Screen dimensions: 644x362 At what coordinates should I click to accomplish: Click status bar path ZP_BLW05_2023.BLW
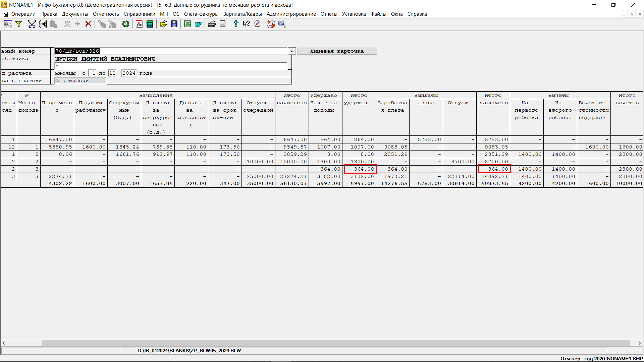(x=189, y=351)
